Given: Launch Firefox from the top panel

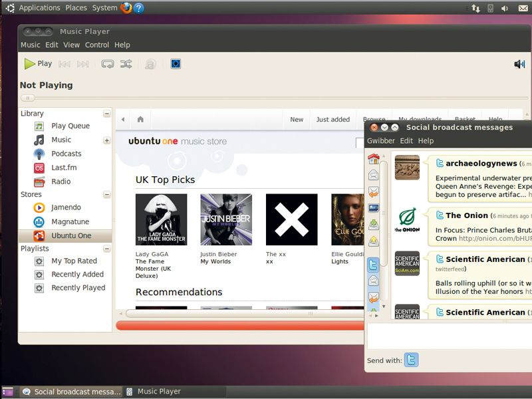Looking at the screenshot, I should click(126, 7).
